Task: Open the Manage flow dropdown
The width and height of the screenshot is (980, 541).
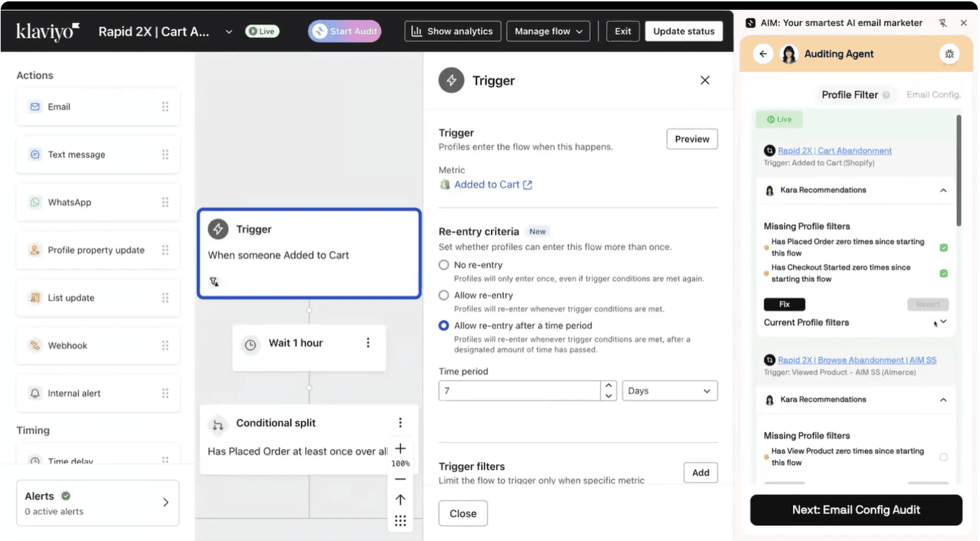Action: click(x=548, y=31)
